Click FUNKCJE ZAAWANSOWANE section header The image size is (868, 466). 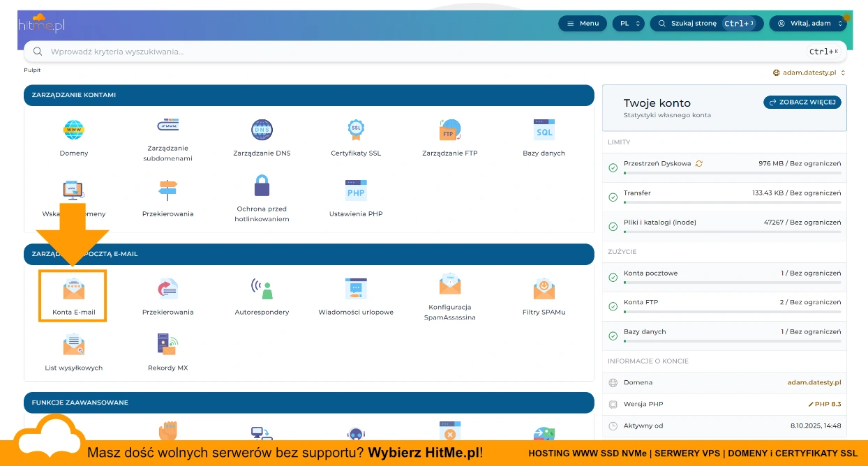pos(308,403)
